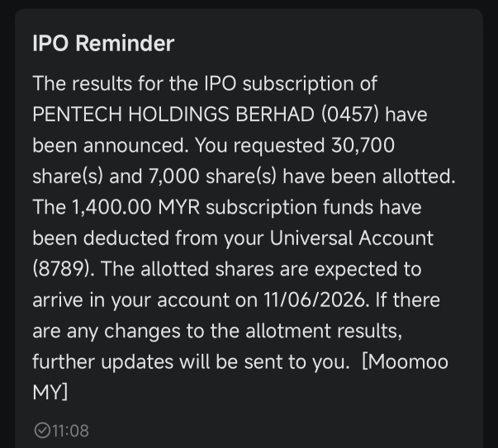Tap the 11:08 timestamp

click(70, 431)
